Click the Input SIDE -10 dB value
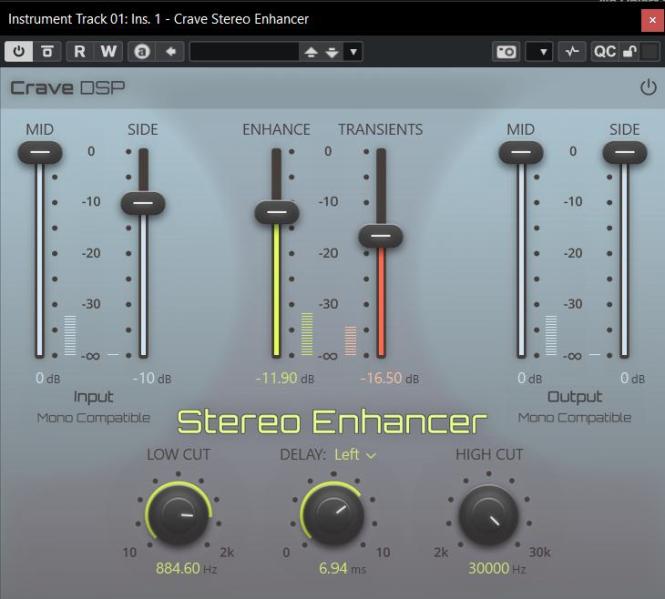 click(x=152, y=378)
